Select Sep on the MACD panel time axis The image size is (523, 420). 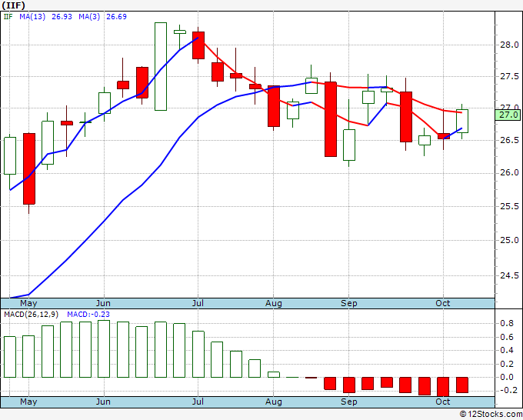(349, 402)
